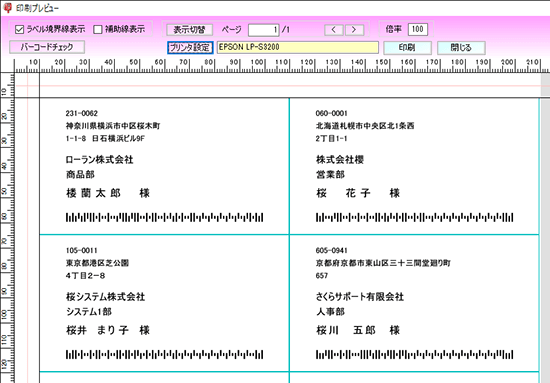The width and height of the screenshot is (550, 383).
Task: Click the 営業部 department text
Action: pos(330,174)
